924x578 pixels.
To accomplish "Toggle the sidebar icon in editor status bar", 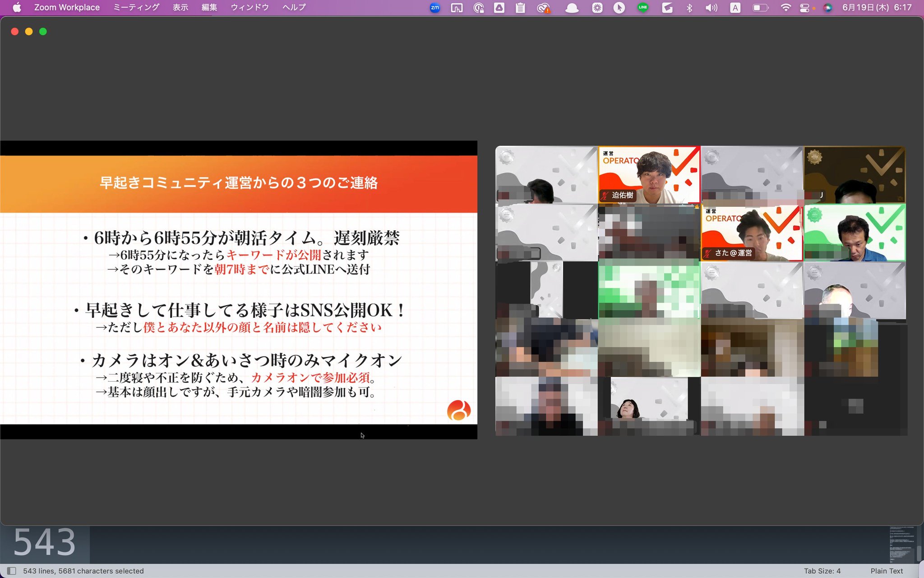I will [x=12, y=571].
